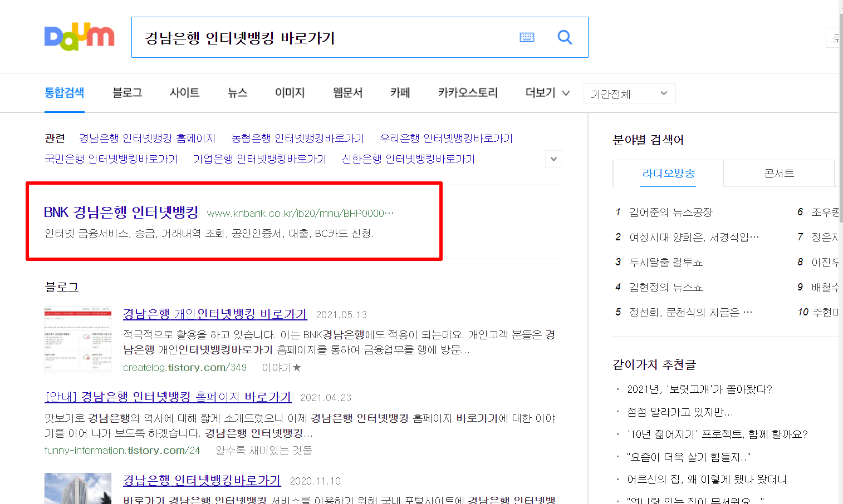This screenshot has height=504, width=843.
Task: Open article "요즘이 더욱 살기 힘들지.."
Action: tap(689, 457)
